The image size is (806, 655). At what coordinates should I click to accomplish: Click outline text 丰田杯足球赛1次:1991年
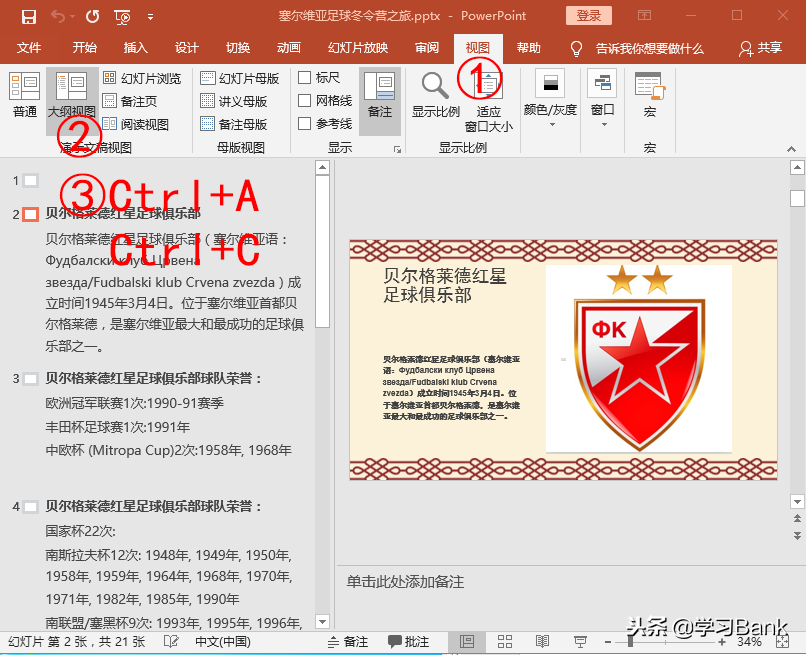pyautogui.click(x=118, y=427)
